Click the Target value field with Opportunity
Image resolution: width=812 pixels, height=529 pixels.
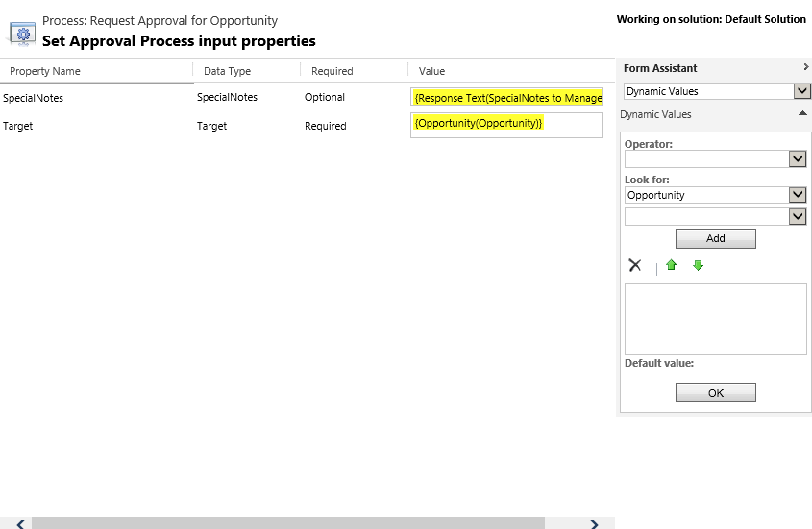[506, 125]
